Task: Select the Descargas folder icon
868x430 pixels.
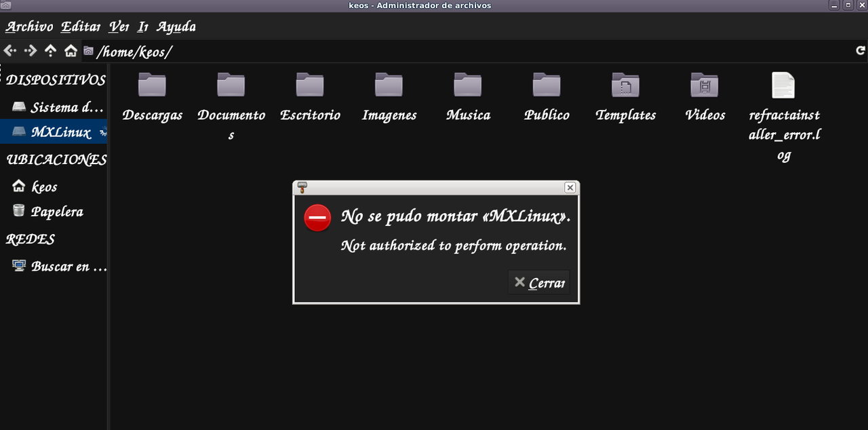Action: click(152, 85)
